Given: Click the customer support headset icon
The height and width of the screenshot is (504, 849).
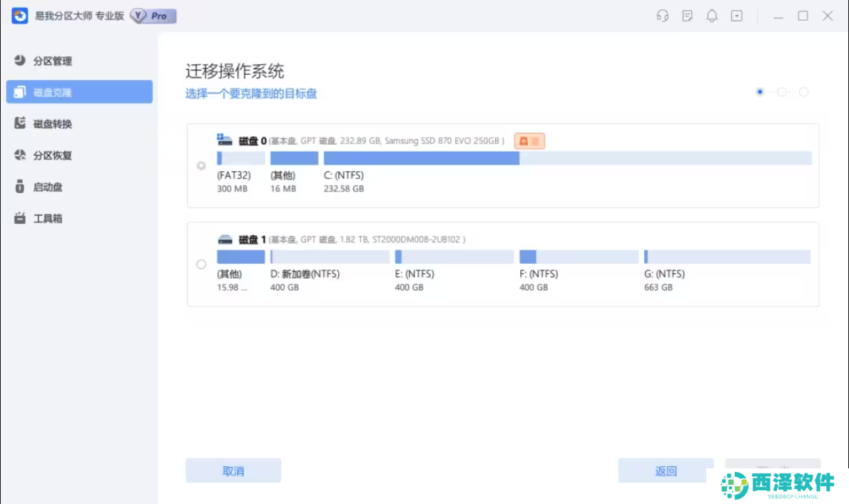Looking at the screenshot, I should point(662,16).
